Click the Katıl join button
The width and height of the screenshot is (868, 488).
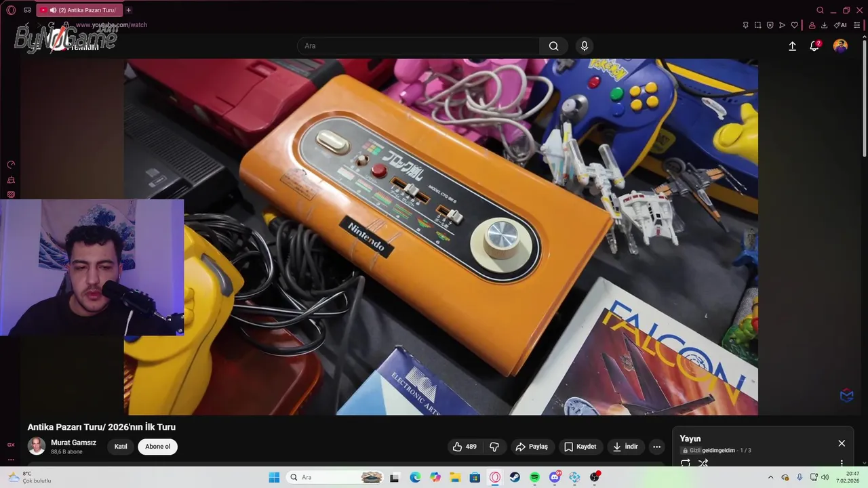pyautogui.click(x=121, y=447)
